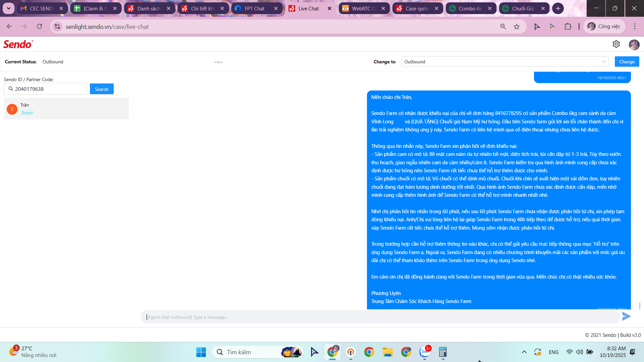This screenshot has width=644, height=362.
Task: Open Calculator from the taskbar
Action: (443, 352)
